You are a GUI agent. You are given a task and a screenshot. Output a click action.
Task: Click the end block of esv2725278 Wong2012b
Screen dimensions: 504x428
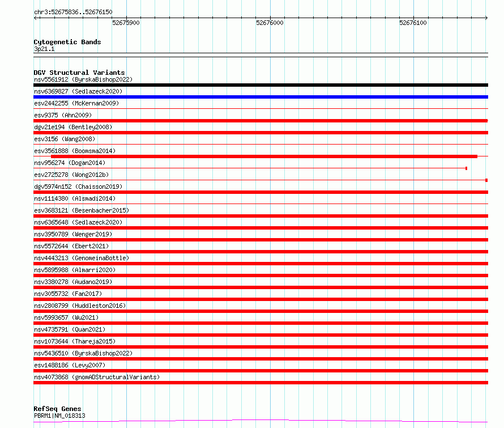coord(486,180)
